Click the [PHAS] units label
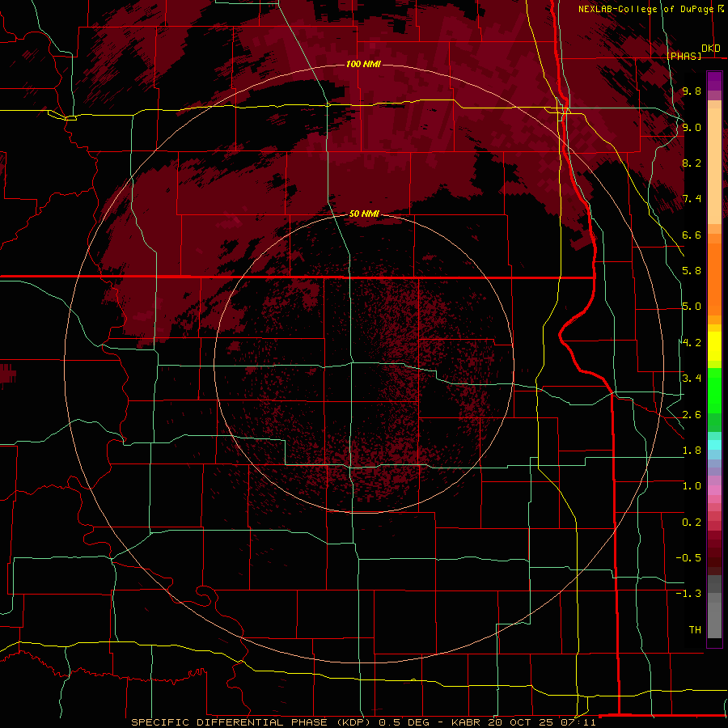Screen dimensions: 728x728 [x=684, y=56]
